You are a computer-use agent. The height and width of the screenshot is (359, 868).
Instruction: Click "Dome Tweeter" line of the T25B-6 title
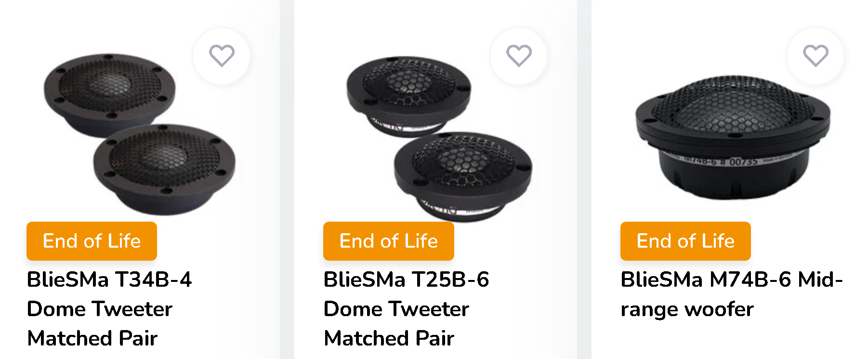pyautogui.click(x=396, y=309)
